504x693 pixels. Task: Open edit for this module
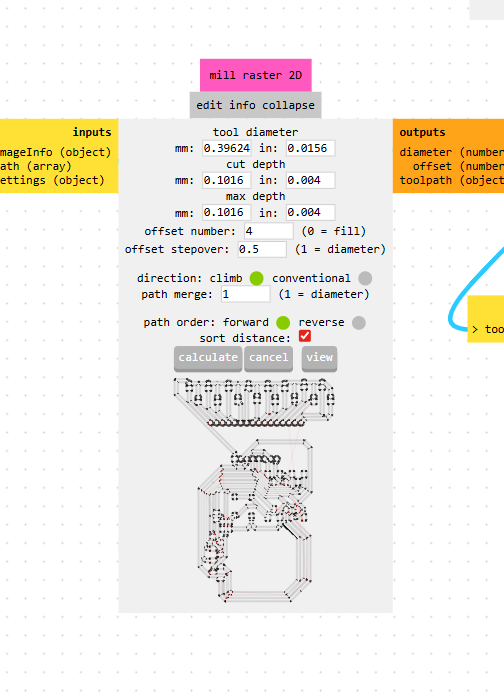click(x=209, y=105)
